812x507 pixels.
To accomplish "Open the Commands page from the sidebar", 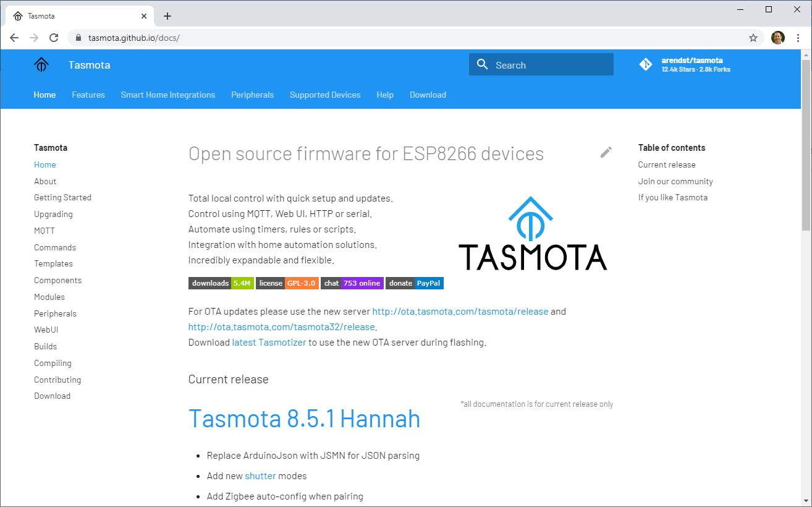I will pyautogui.click(x=55, y=247).
